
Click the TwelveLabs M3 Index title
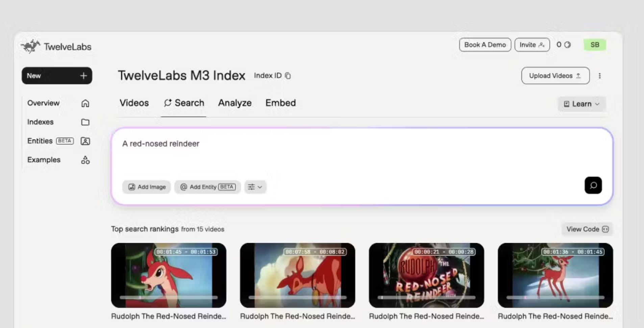[x=181, y=75]
